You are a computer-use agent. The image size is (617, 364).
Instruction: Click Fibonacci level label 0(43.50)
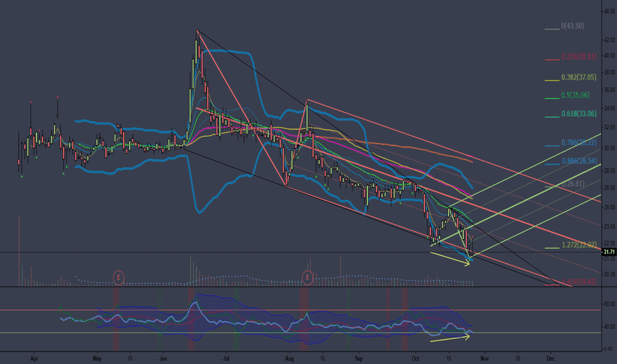click(573, 26)
